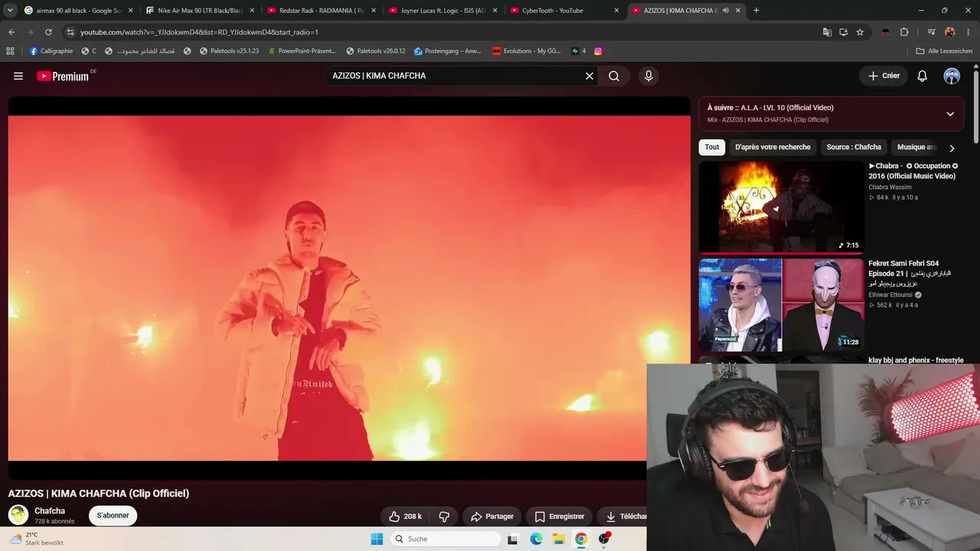980x551 pixels.
Task: Open the Chrome tab search dropdown
Action: 10,10
